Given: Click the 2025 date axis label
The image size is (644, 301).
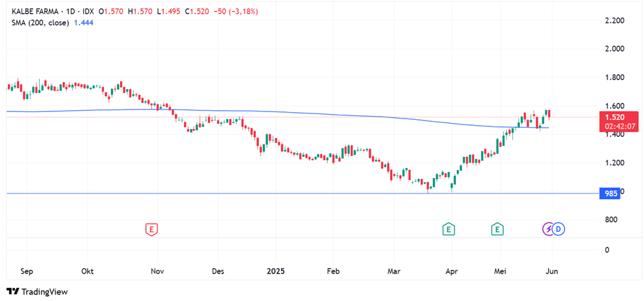Looking at the screenshot, I should coord(275,272).
